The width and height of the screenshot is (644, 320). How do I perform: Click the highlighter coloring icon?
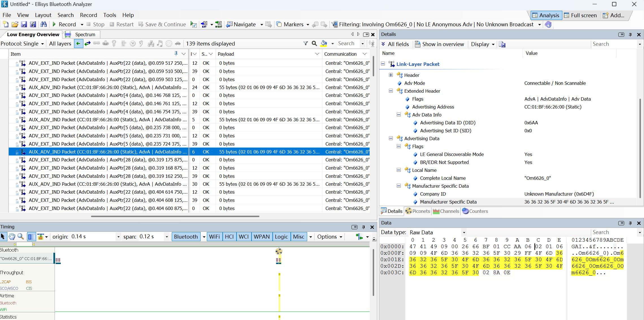click(x=324, y=44)
